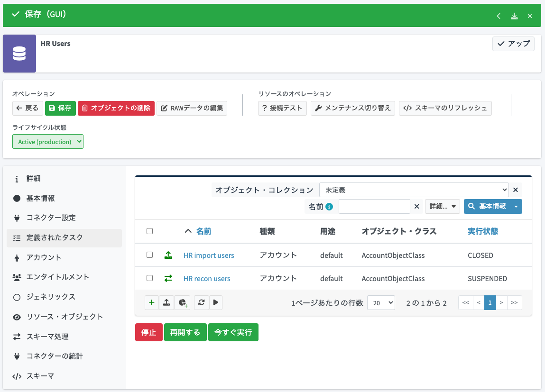The width and height of the screenshot is (545, 392).
Task: Click the play icon in the table footer
Action: (x=216, y=302)
